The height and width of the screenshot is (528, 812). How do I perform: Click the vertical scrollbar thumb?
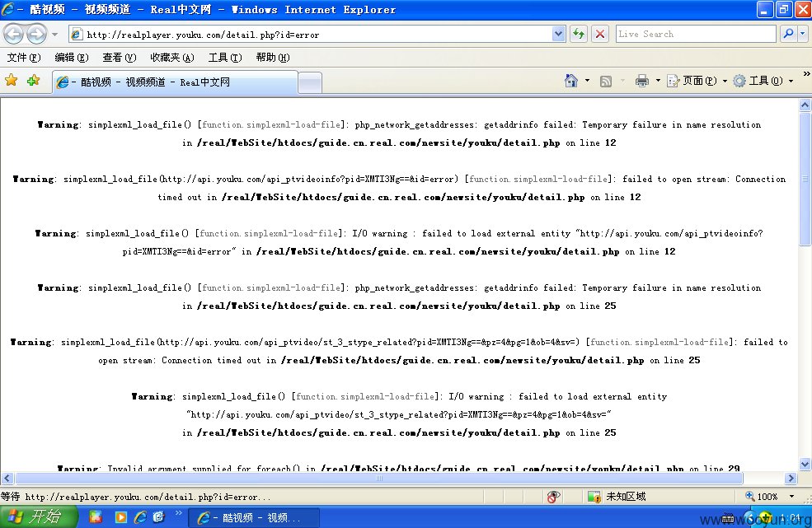click(805, 179)
